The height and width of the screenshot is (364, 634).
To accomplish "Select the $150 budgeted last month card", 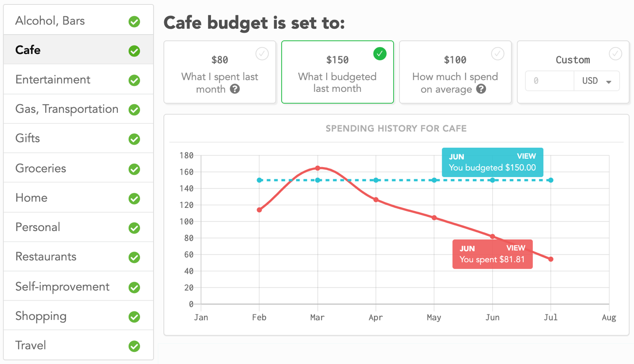I will coord(337,72).
